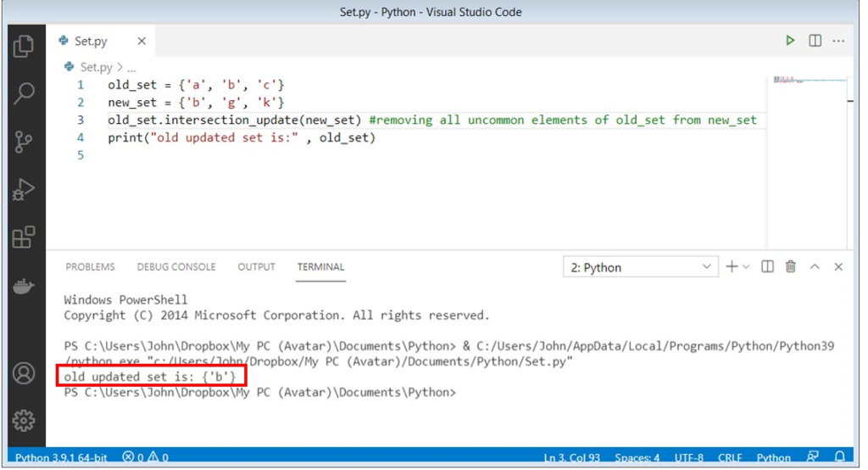The image size is (868, 470).
Task: Close the terminal panel
Action: pyautogui.click(x=838, y=266)
